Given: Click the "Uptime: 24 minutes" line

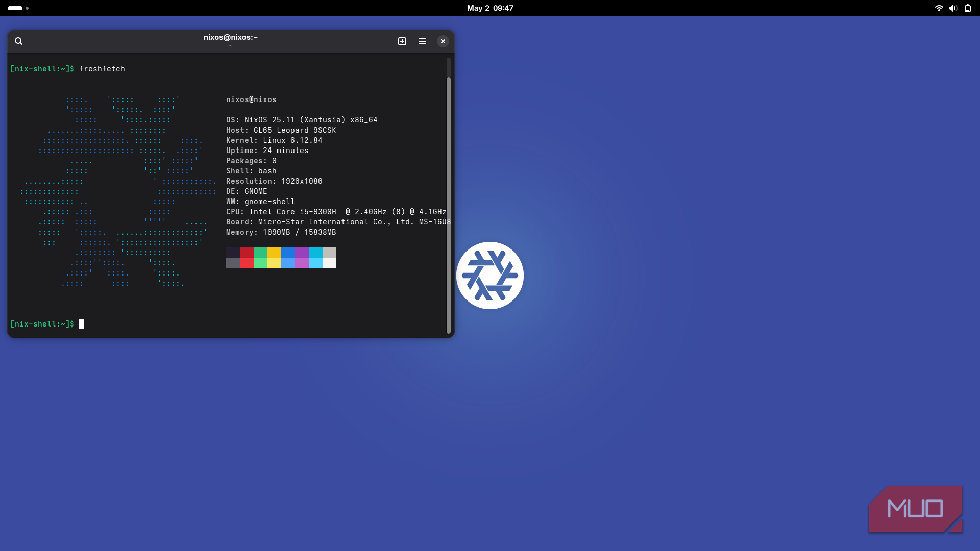Looking at the screenshot, I should click(267, 151).
